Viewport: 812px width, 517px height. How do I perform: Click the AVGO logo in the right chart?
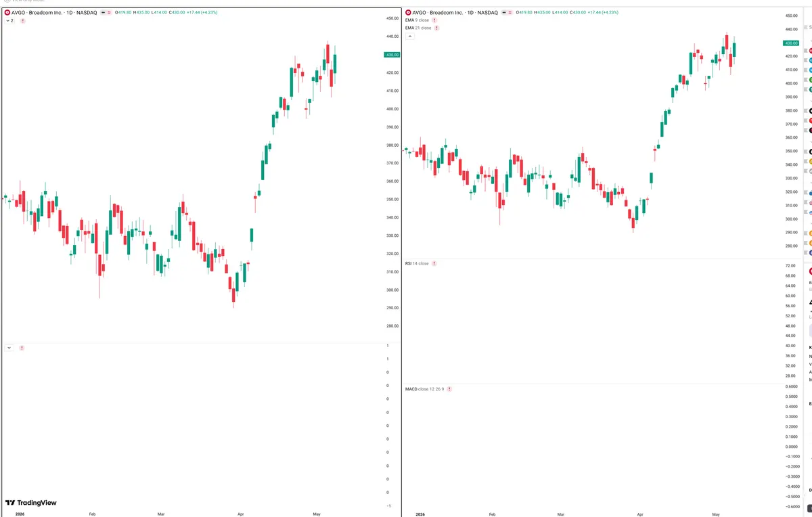407,13
